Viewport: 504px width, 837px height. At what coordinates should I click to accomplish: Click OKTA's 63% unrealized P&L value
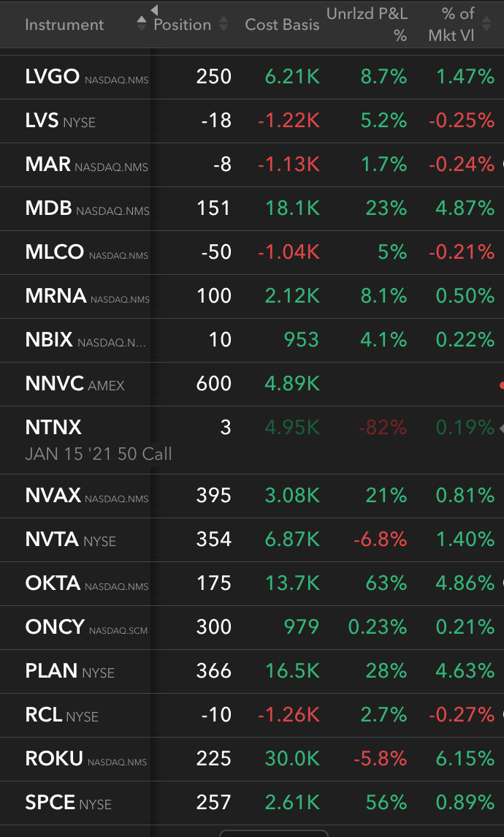[x=386, y=583]
